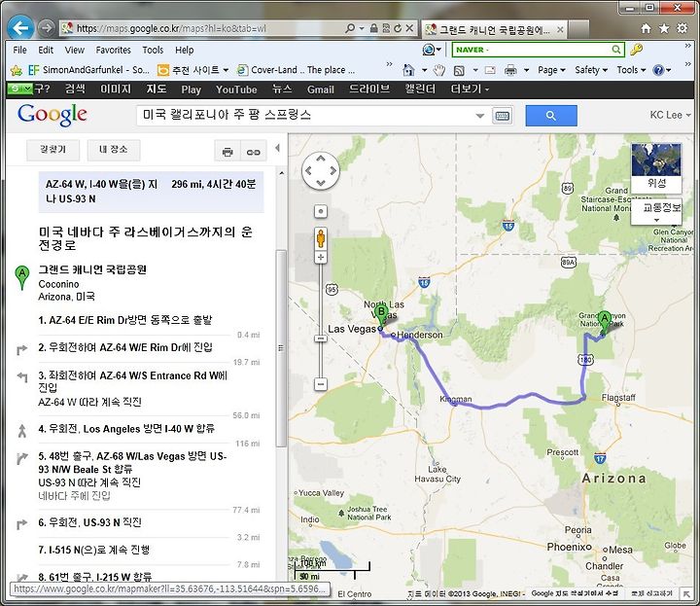Click the browser Back arrow button
700x606 pixels.
click(20, 28)
